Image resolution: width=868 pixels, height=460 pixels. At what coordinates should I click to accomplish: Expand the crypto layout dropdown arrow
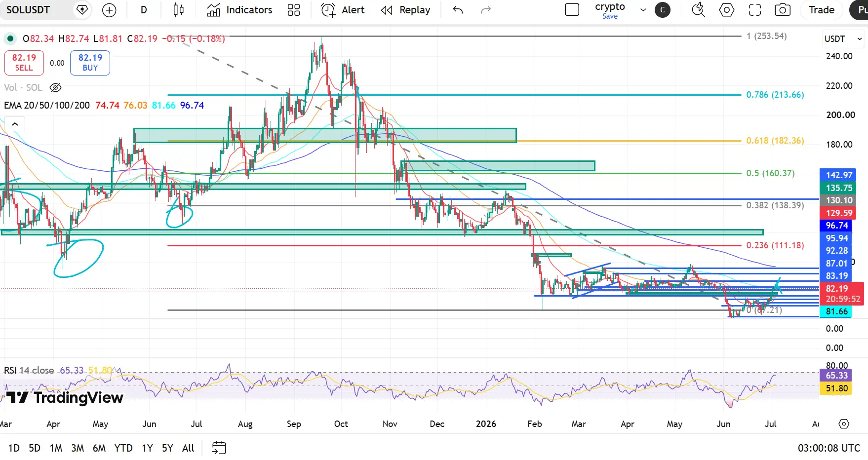(643, 10)
